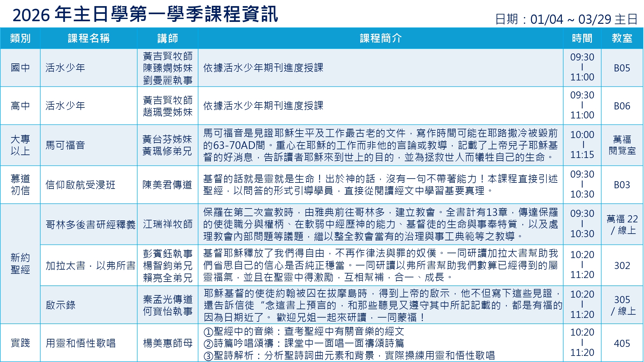
Task: Click the 課程名稱 column header
Action: tap(89, 38)
